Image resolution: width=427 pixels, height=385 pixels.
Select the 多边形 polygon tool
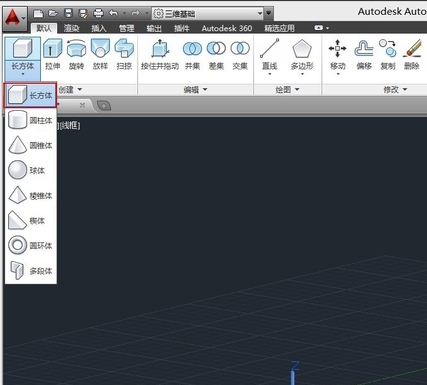click(302, 55)
